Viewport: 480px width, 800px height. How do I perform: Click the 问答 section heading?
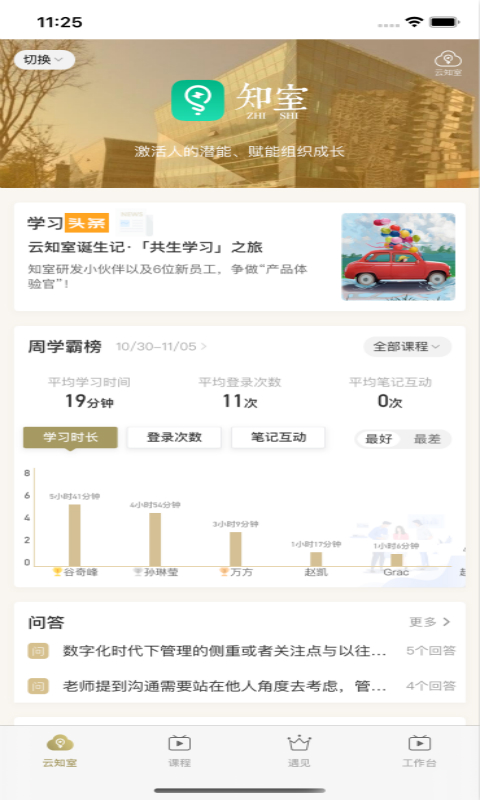(x=46, y=622)
